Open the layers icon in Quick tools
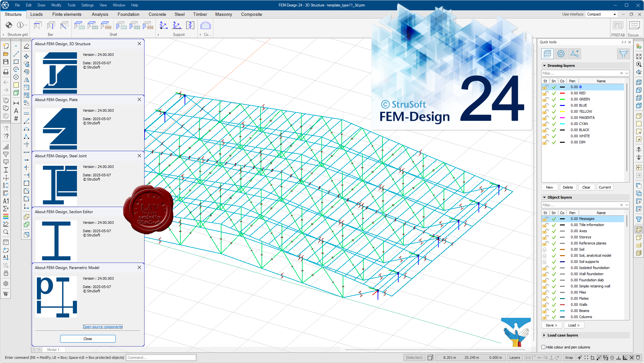Image resolution: width=644 pixels, height=363 pixels. coord(547,54)
